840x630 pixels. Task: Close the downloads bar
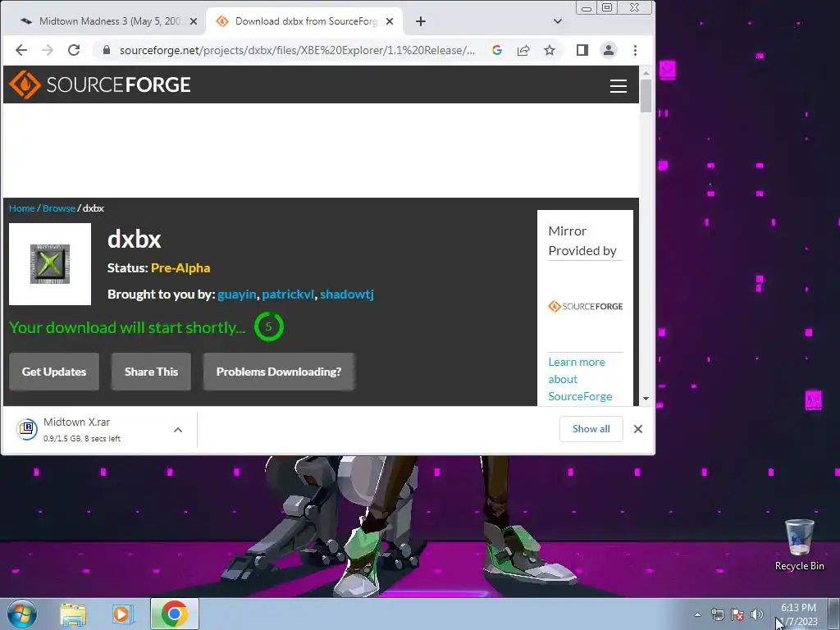point(638,429)
